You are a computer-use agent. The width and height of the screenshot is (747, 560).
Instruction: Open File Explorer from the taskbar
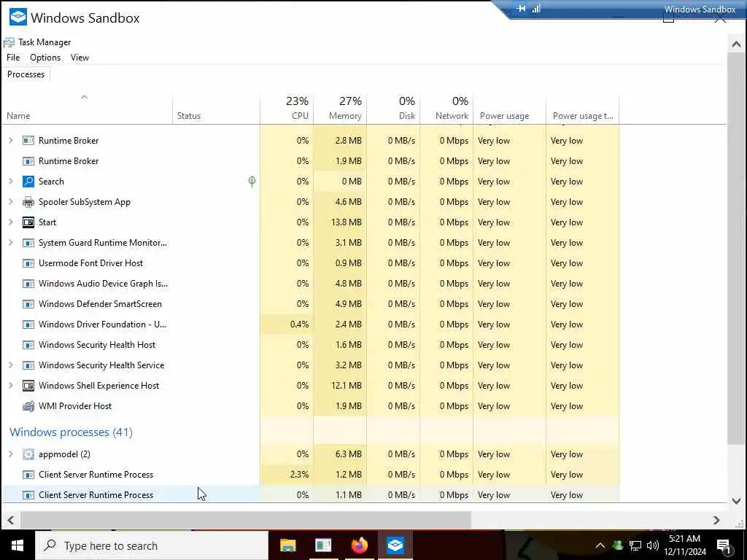pyautogui.click(x=287, y=545)
